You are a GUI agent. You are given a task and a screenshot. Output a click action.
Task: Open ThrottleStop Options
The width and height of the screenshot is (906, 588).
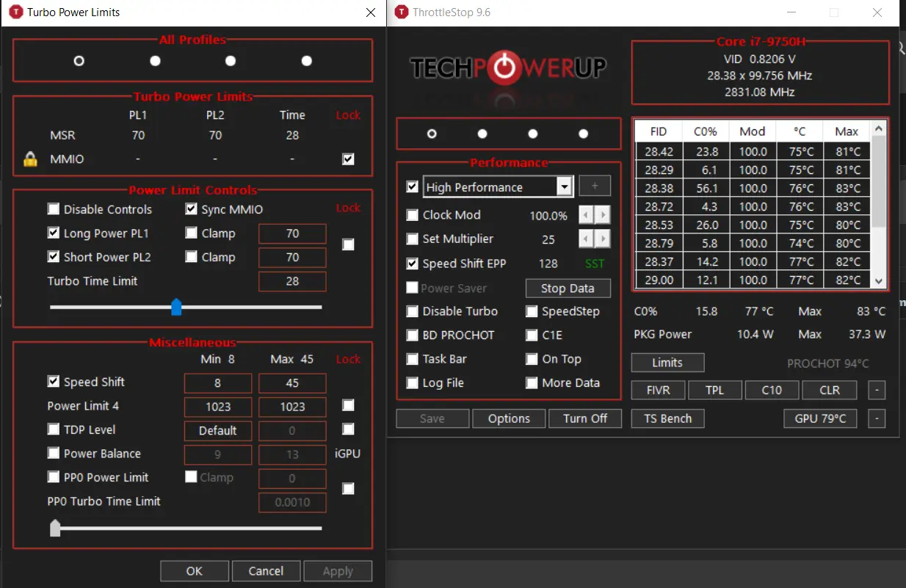(x=509, y=418)
